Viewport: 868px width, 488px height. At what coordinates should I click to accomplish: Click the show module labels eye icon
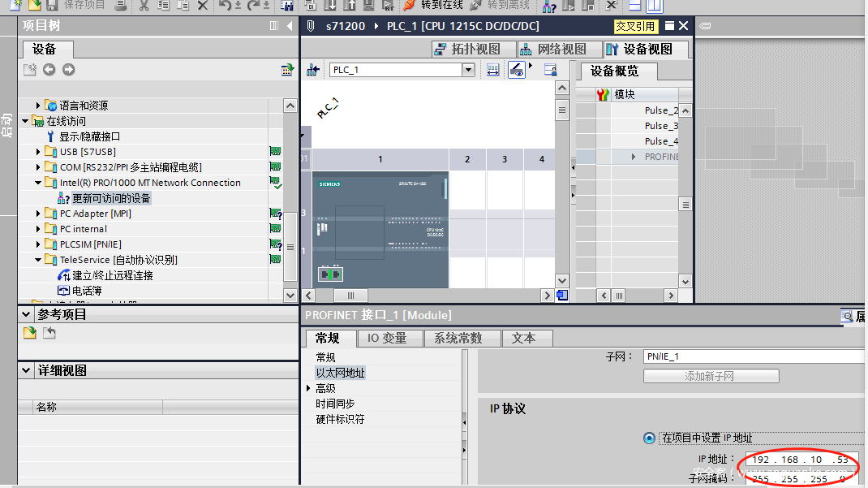[x=516, y=70]
